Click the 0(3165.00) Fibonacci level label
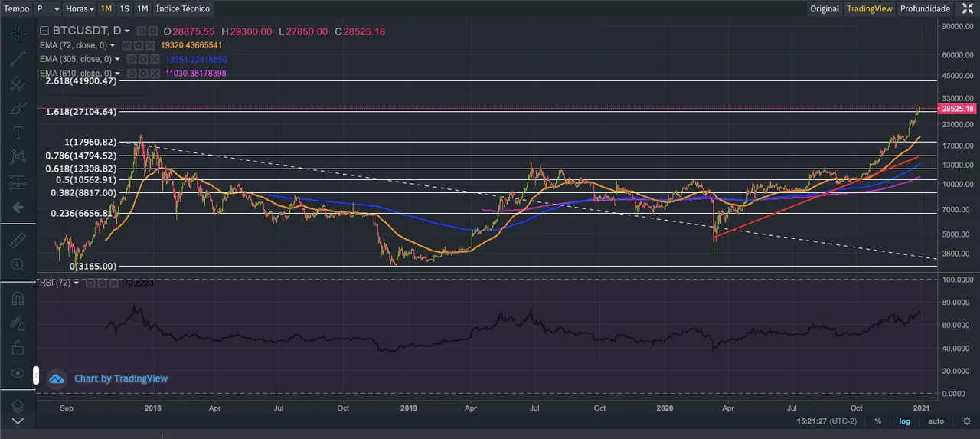 coord(93,266)
